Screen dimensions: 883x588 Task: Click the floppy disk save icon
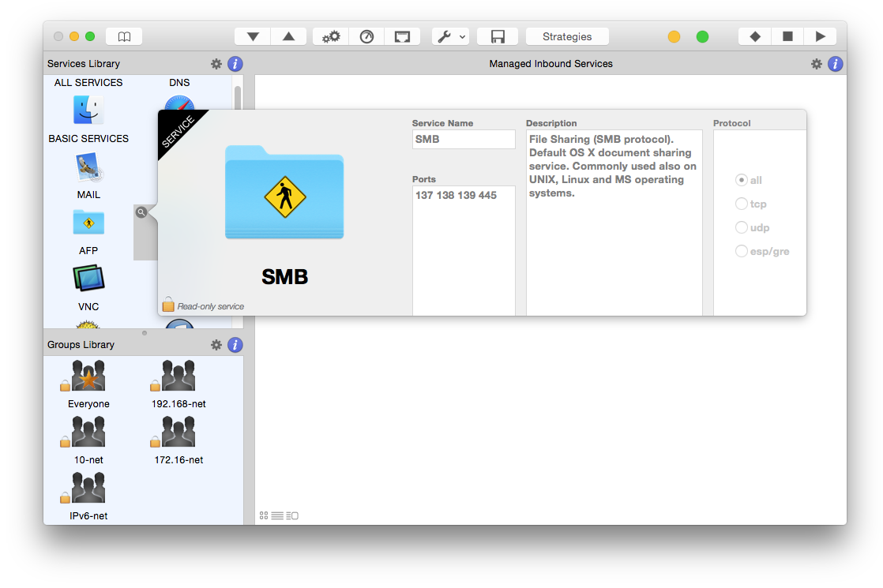[x=498, y=36]
